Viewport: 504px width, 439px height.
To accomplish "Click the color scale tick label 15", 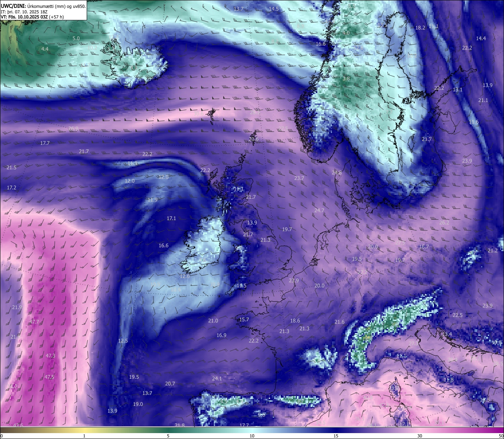I will tap(336, 436).
